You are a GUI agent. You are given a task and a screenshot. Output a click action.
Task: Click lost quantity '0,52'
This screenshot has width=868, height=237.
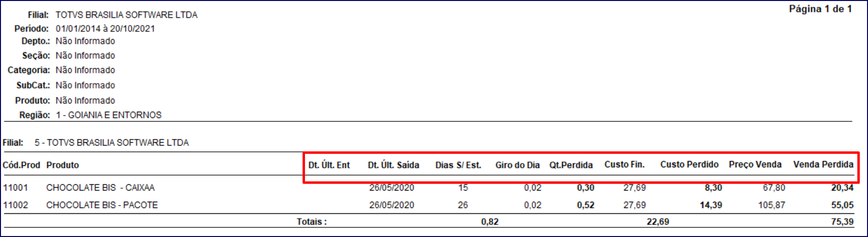585,205
